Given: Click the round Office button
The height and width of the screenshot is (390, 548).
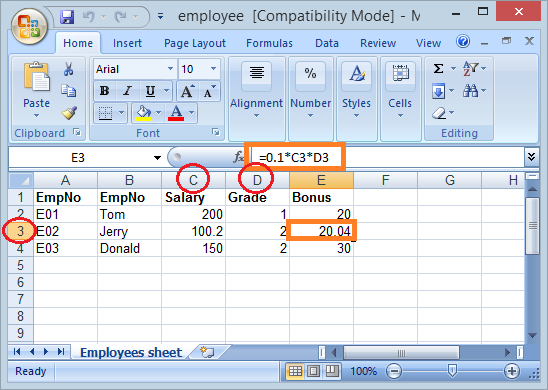Looking at the screenshot, I should [29, 26].
